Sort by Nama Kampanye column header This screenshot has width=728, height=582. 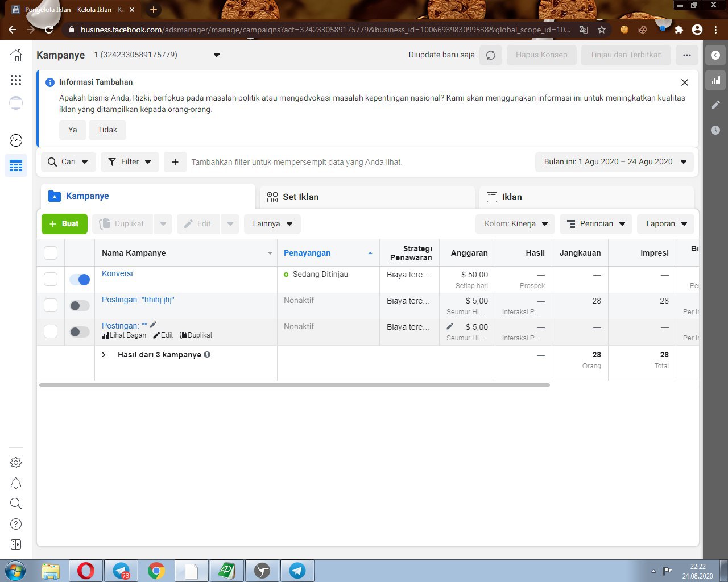click(186, 253)
